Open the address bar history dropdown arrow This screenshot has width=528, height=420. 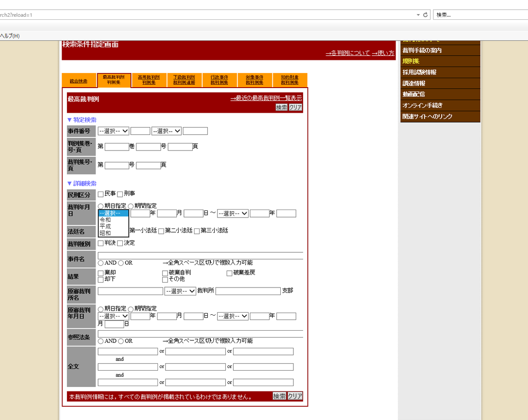(418, 14)
